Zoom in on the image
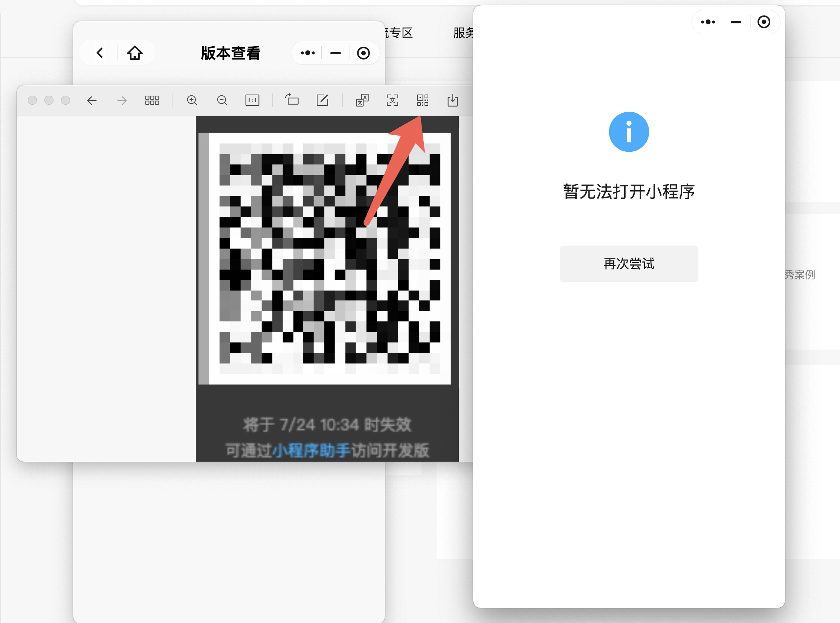This screenshot has height=623, width=840. pos(192,100)
